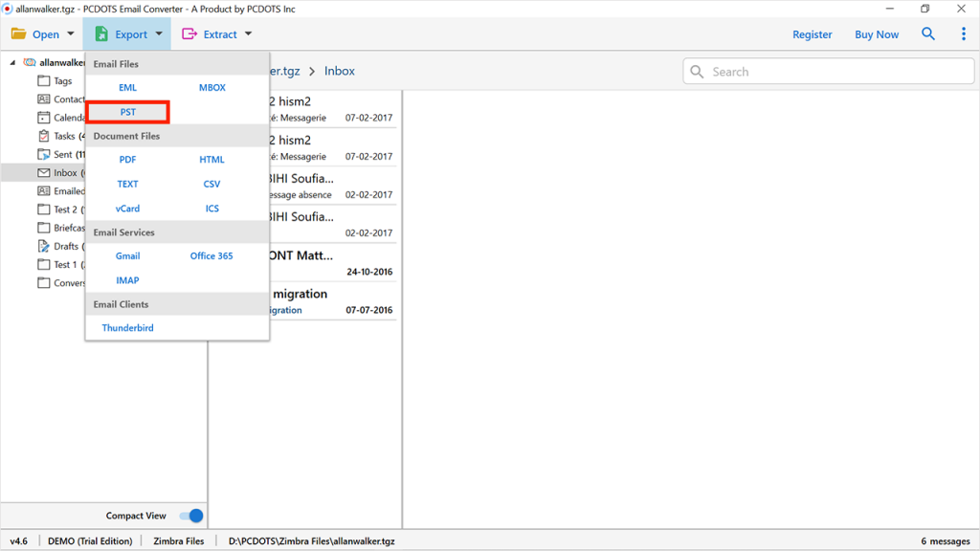The width and height of the screenshot is (980, 551).
Task: Click the Briefcase folder icon
Action: pyautogui.click(x=44, y=228)
